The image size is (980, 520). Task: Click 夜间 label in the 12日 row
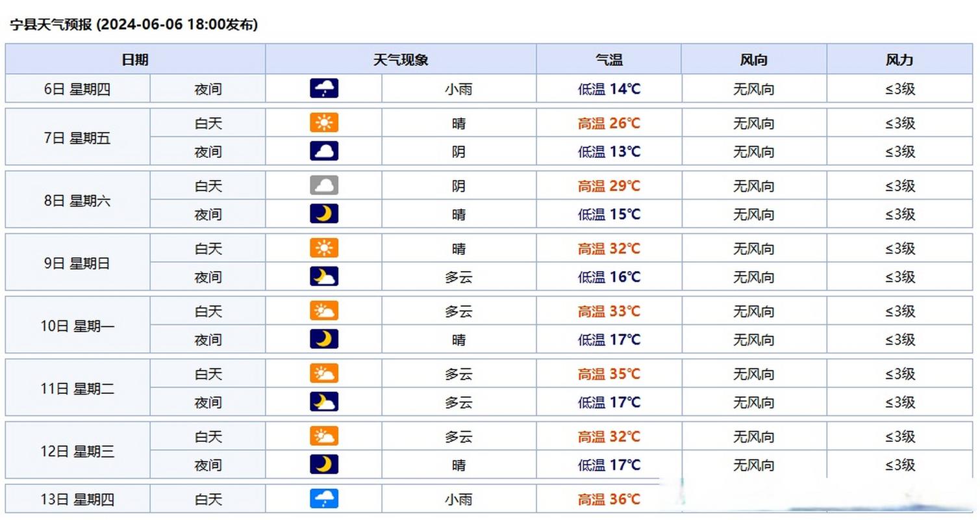tap(208, 465)
